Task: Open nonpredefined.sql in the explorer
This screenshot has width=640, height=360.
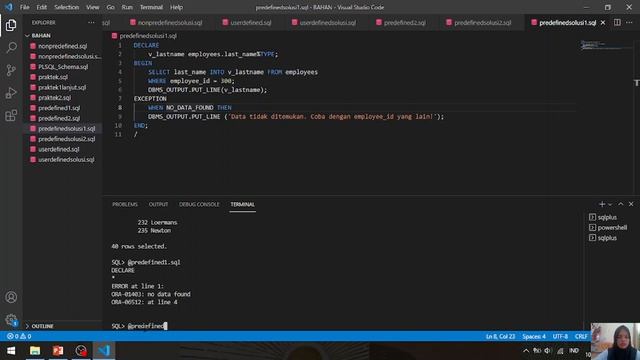Action: (x=62, y=46)
